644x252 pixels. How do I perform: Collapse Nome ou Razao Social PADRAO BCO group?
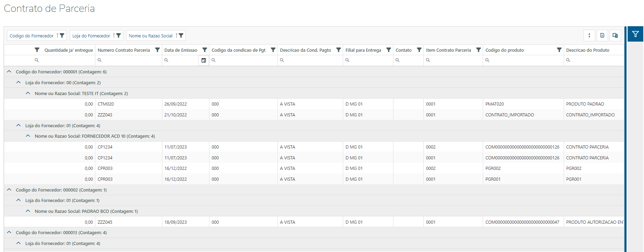click(28, 211)
